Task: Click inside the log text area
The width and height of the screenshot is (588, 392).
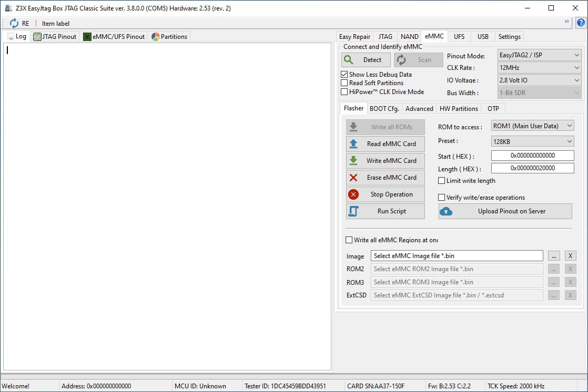Action: point(167,207)
